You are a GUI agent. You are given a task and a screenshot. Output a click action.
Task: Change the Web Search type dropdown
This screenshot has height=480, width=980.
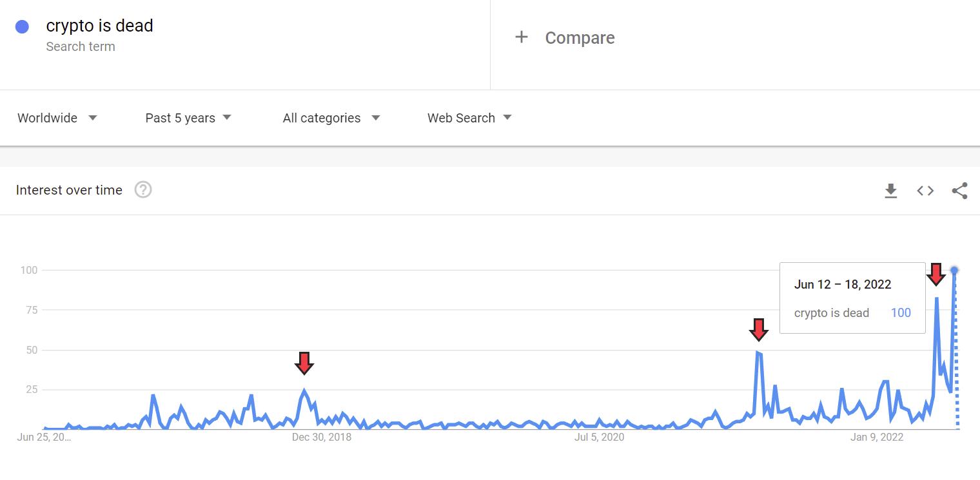[469, 118]
